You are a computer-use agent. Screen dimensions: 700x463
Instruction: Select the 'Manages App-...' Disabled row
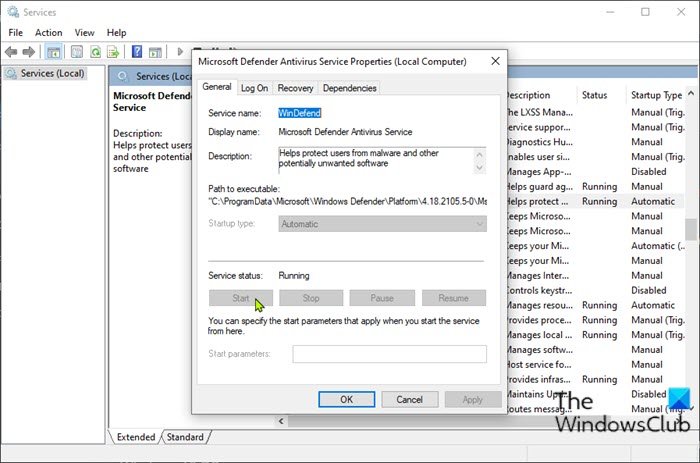coord(595,172)
